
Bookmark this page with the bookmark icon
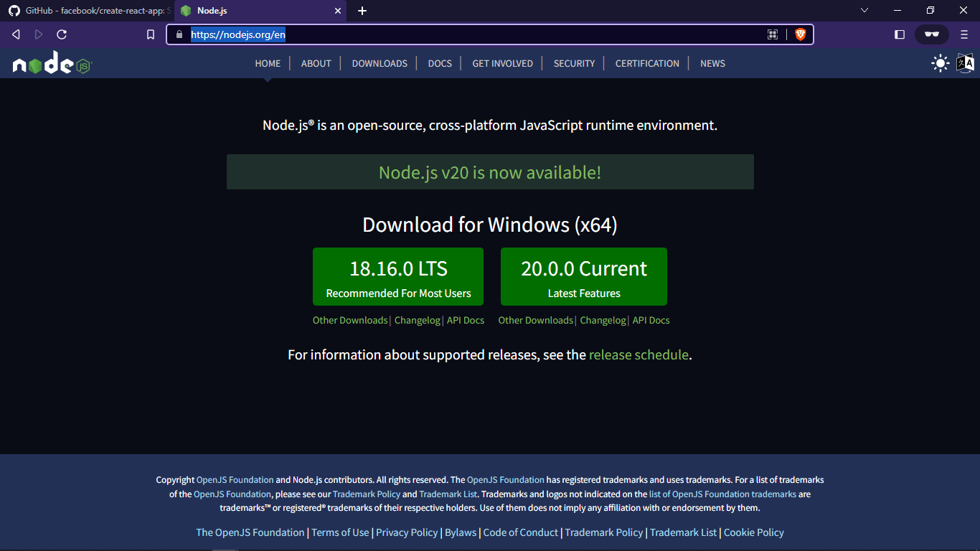click(151, 34)
